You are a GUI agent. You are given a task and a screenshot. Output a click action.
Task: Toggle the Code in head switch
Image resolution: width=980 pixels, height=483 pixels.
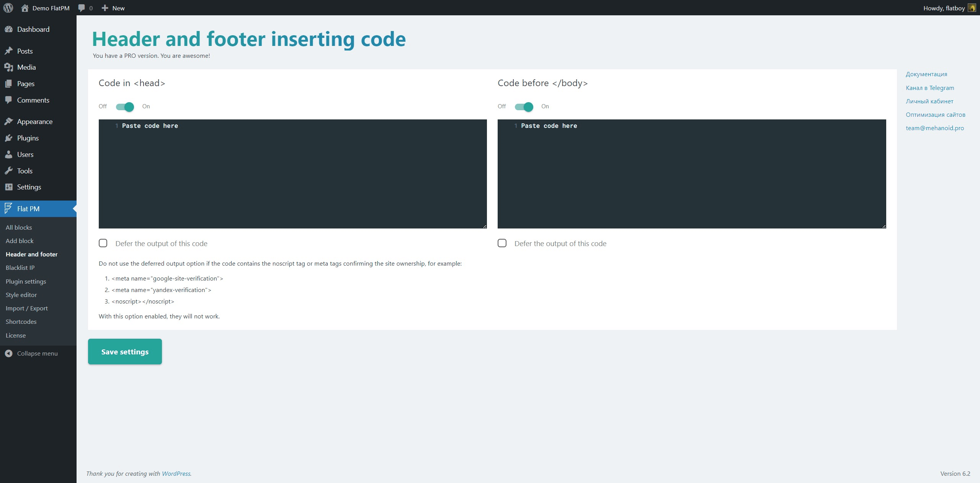125,107
